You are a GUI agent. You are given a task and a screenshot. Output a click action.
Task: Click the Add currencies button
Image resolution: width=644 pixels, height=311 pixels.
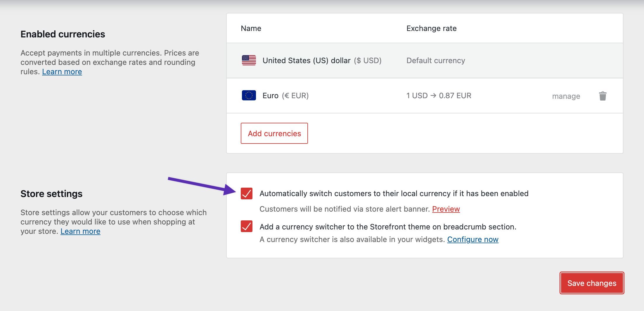point(274,133)
